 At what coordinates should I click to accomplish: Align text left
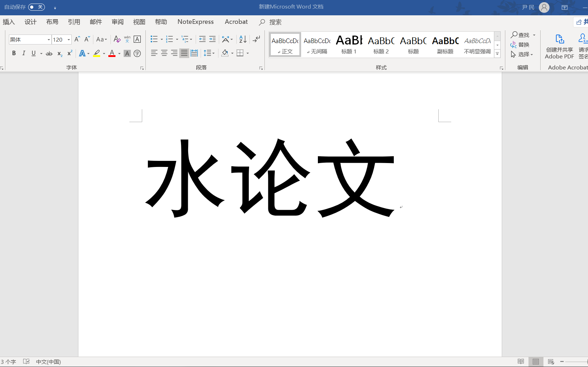[154, 53]
